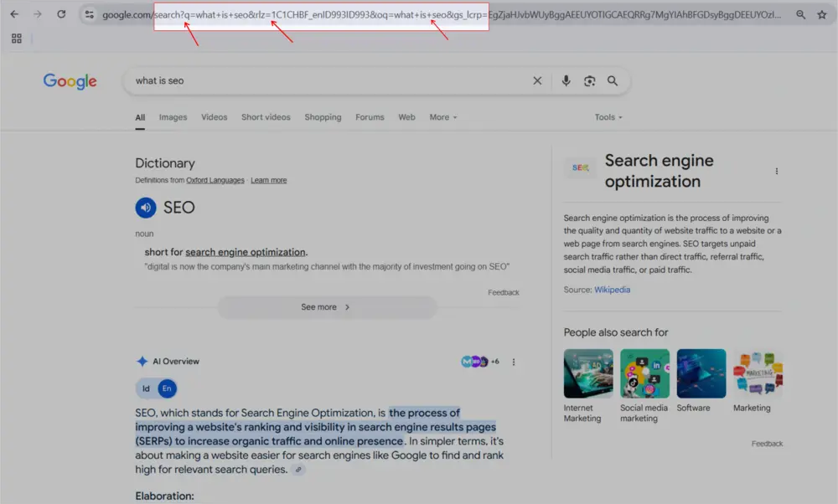Viewport: 838px width, 504px height.
Task: Bookmark this page with the star icon
Action: [822, 14]
